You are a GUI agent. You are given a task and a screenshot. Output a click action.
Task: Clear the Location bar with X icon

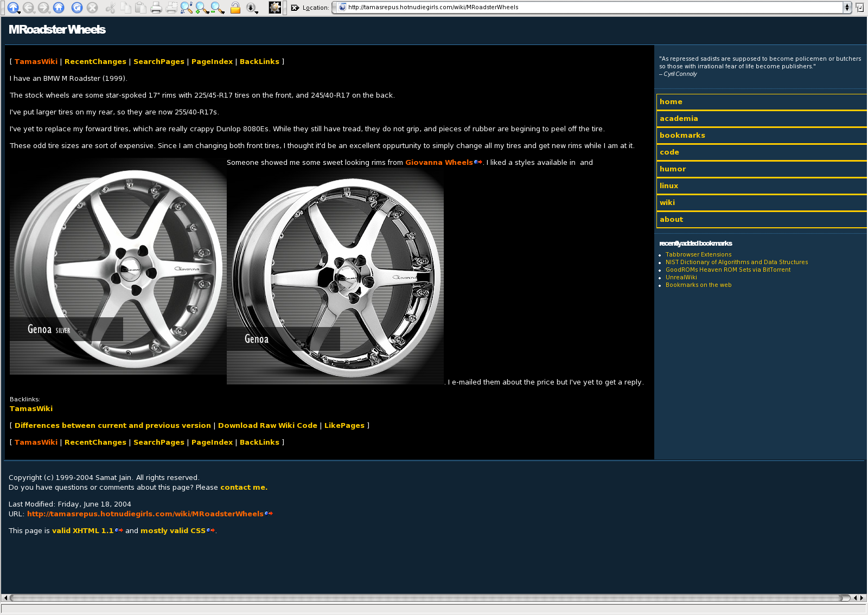[295, 8]
